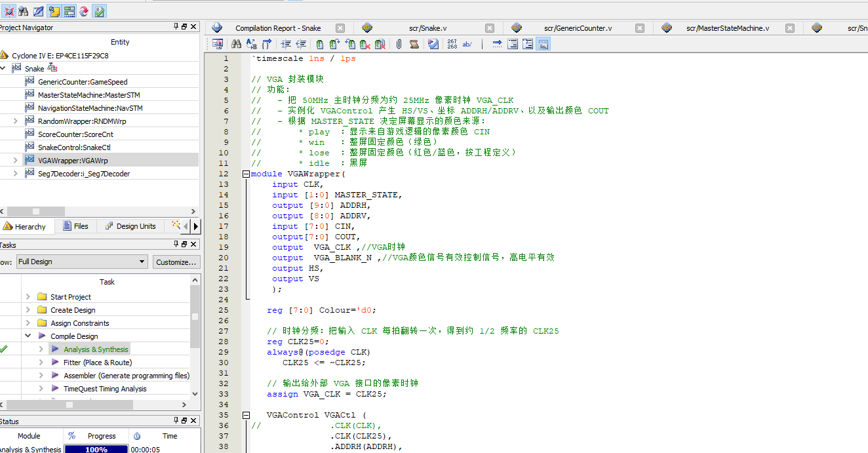Pin the Project Navigator panel
This screenshot has width=868, height=453.
coord(176,27)
